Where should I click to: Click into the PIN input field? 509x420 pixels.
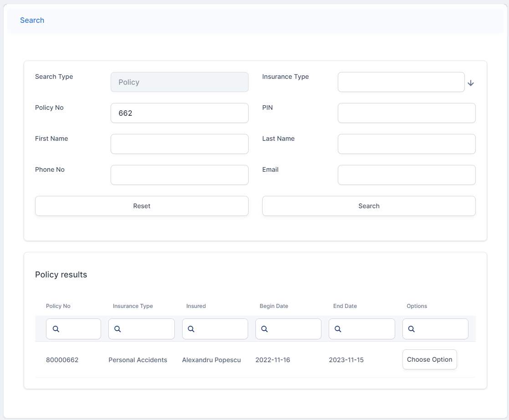click(x=406, y=113)
